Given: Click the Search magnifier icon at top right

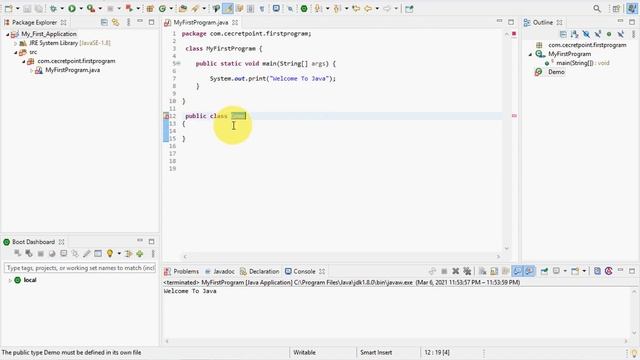Looking at the screenshot, I should click(597, 8).
